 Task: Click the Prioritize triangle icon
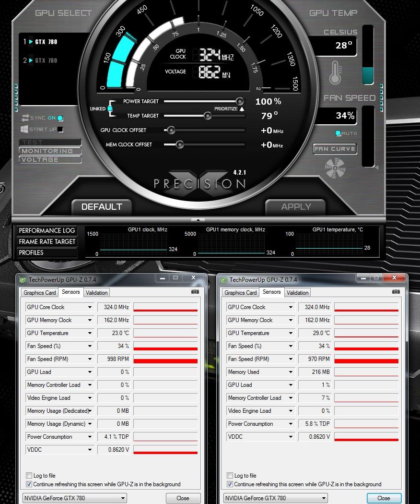(242, 109)
